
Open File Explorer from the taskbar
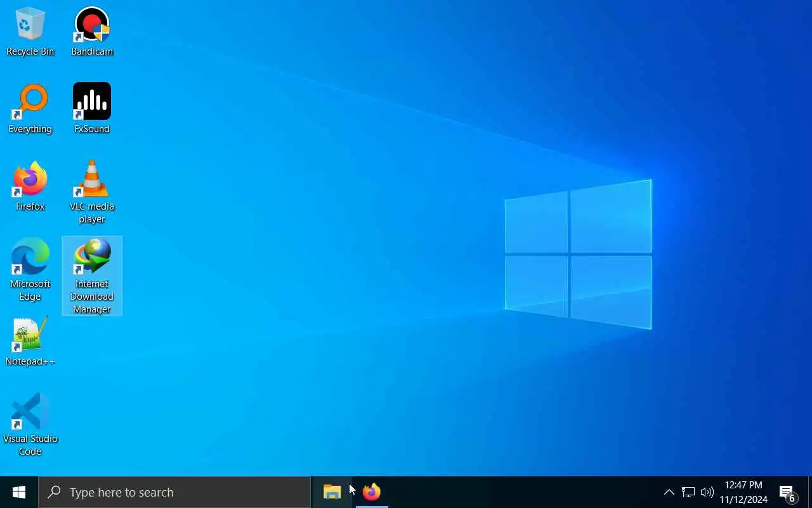point(332,492)
